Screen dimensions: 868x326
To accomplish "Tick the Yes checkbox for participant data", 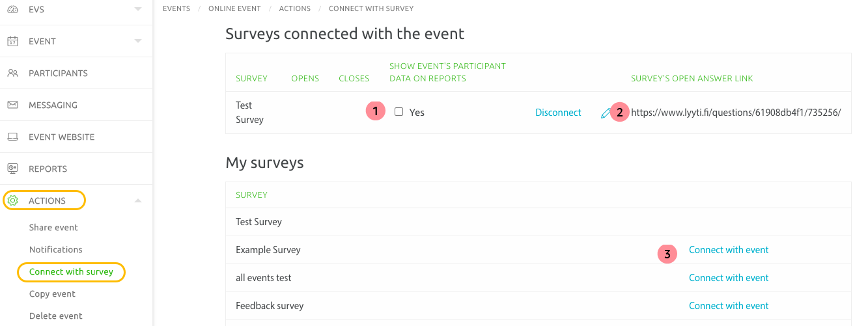I will tap(399, 112).
